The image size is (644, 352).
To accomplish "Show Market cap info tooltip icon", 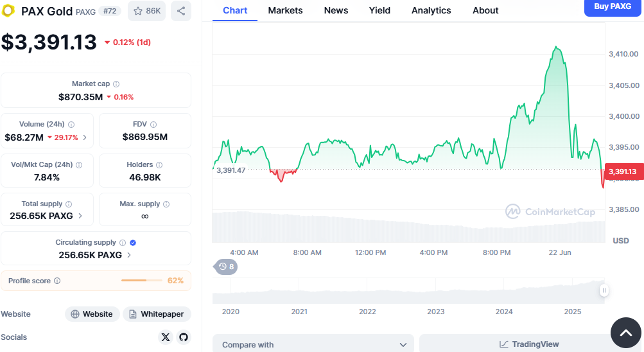I will pos(116,84).
